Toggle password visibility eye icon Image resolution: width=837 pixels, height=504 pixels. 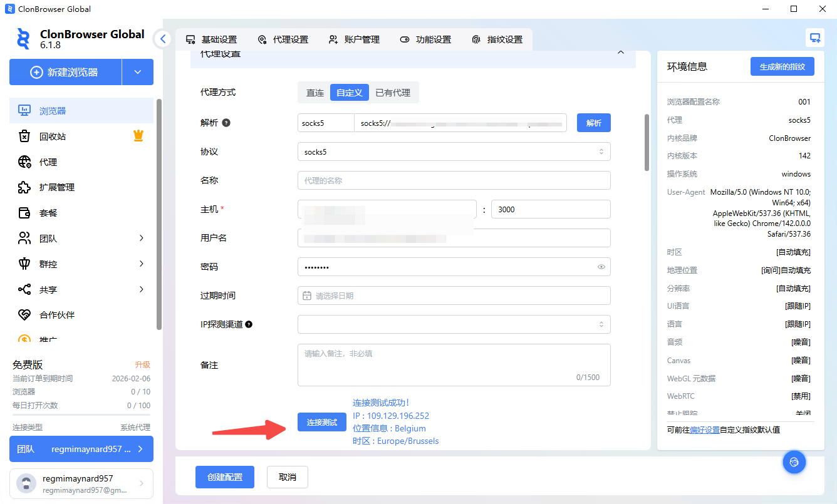pyautogui.click(x=601, y=267)
